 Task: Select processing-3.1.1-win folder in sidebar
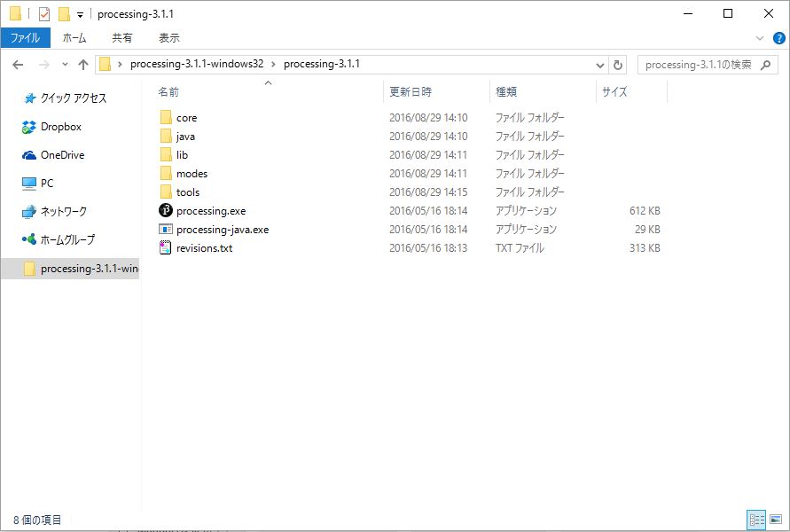point(71,269)
